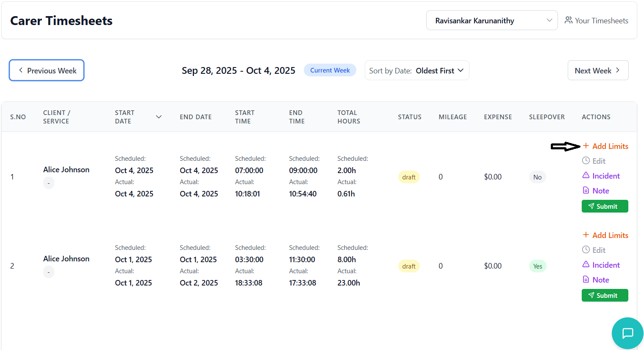Click the draft status badge in row 1
Screen dimensions: 644x350
point(408,177)
